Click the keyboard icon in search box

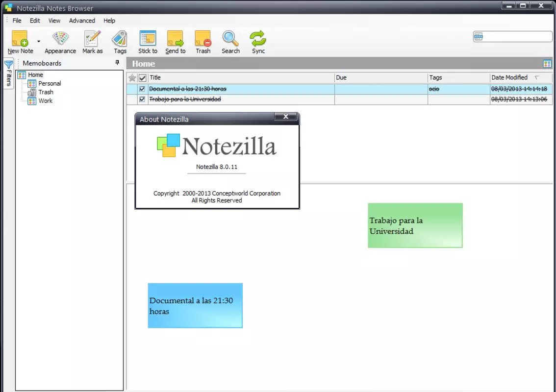coord(479,37)
